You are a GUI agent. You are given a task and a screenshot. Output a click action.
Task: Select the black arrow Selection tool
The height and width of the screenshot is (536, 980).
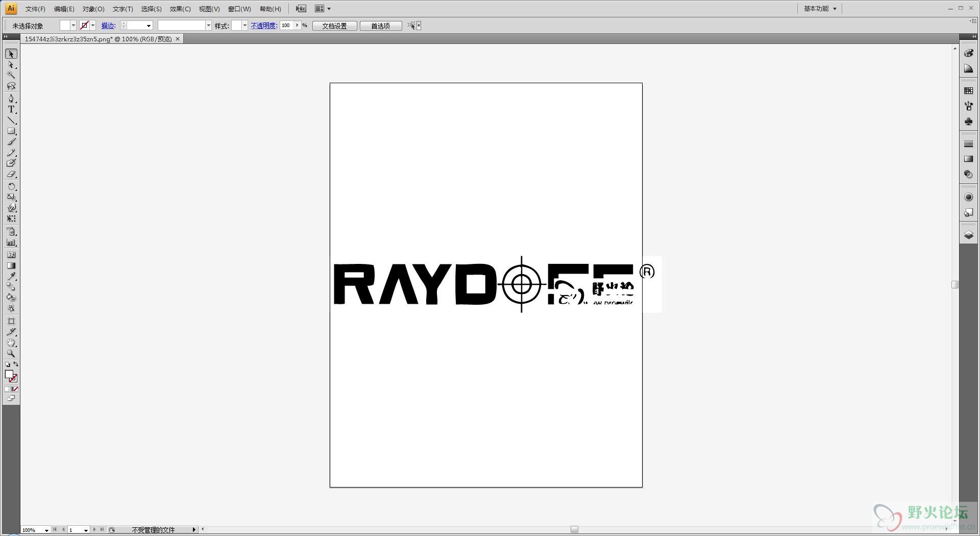pyautogui.click(x=11, y=54)
